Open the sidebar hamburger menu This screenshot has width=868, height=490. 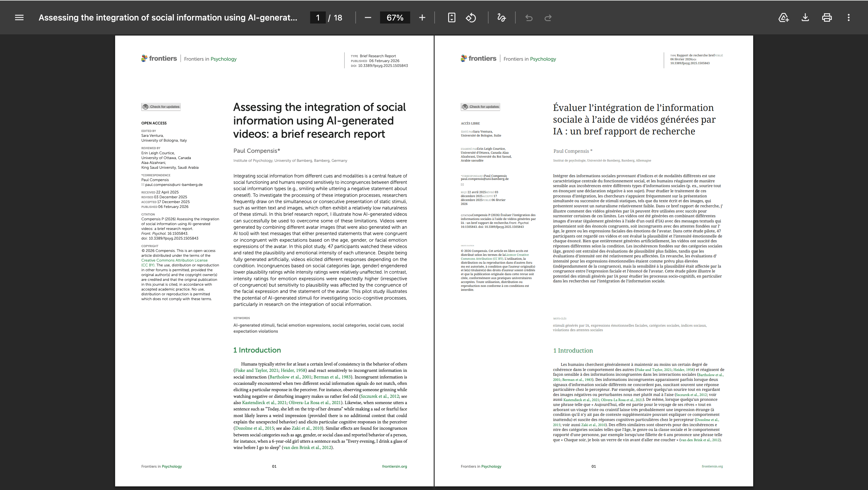coord(19,17)
